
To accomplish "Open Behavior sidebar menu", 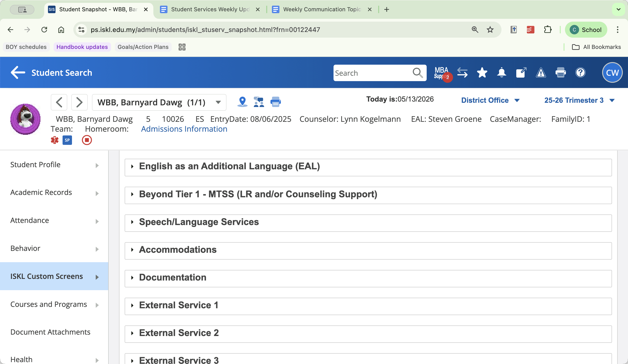I will 54,248.
